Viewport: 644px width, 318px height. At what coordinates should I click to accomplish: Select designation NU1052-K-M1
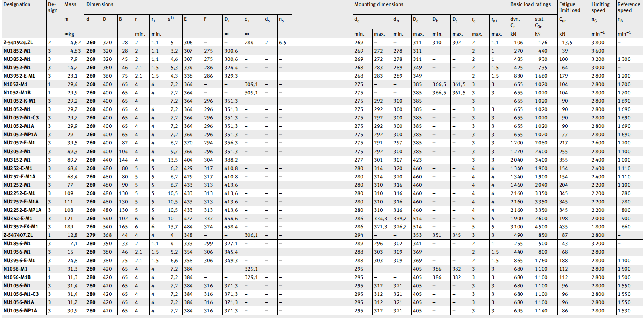tap(20, 101)
